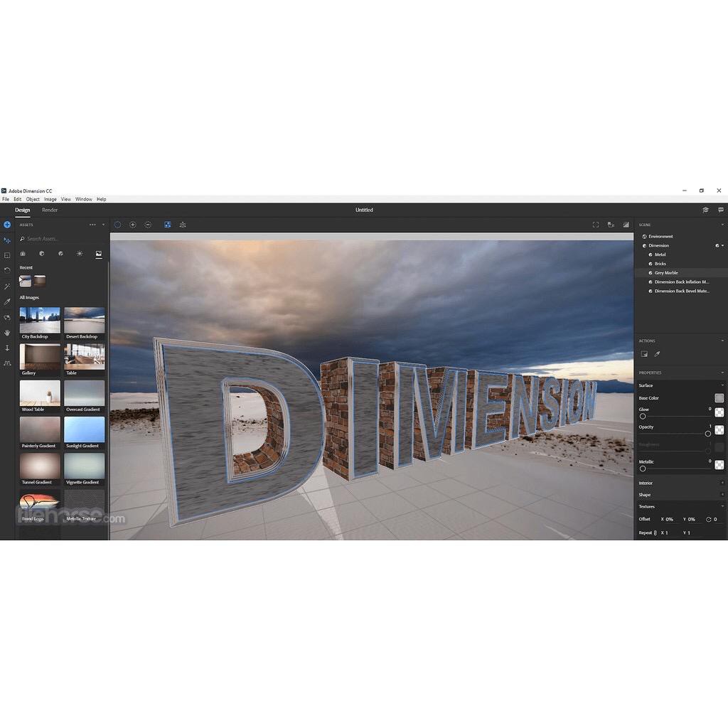728x728 pixels.
Task: Open the Dimension object material dropdown arrow
Action: [x=722, y=245]
